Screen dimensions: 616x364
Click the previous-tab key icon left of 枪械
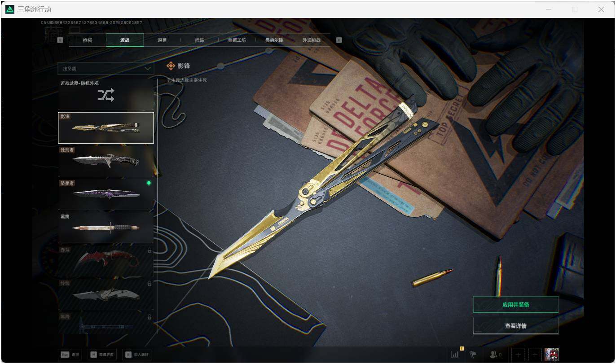[60, 40]
